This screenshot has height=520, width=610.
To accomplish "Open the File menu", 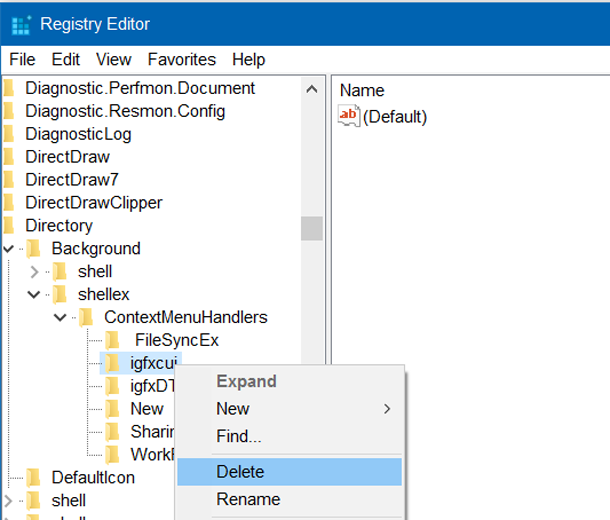I will pos(22,60).
